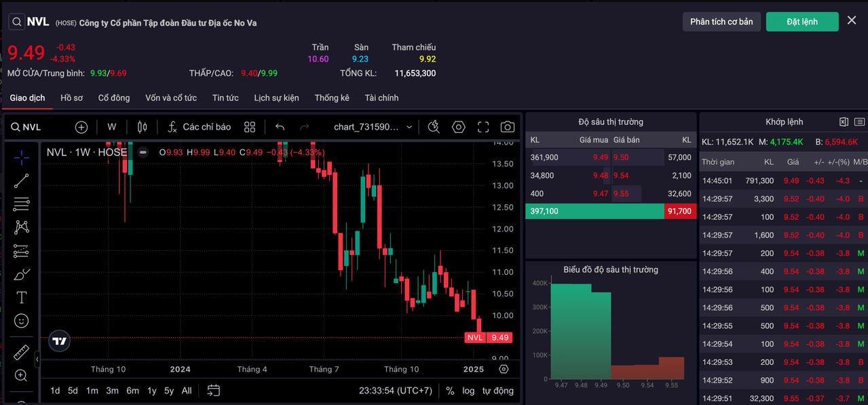The height and width of the screenshot is (405, 868).
Task: Open the W interval selector
Action: pyautogui.click(x=112, y=127)
